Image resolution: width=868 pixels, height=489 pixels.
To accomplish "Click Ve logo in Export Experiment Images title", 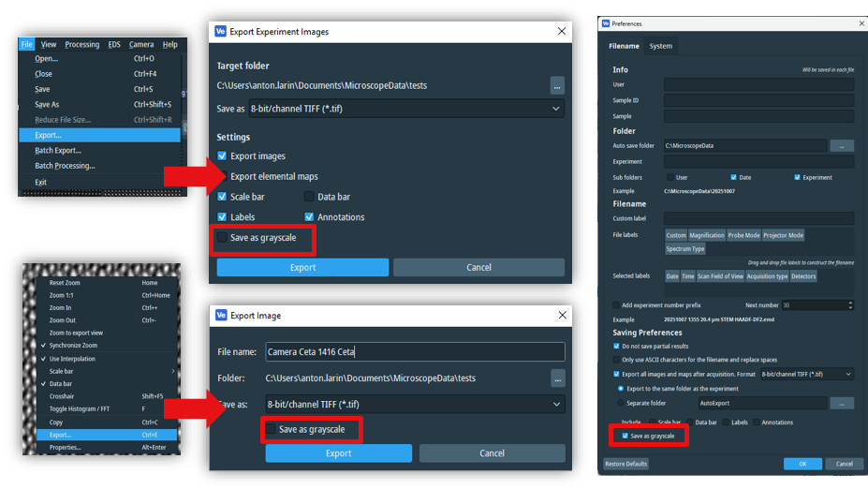I will pyautogui.click(x=220, y=32).
